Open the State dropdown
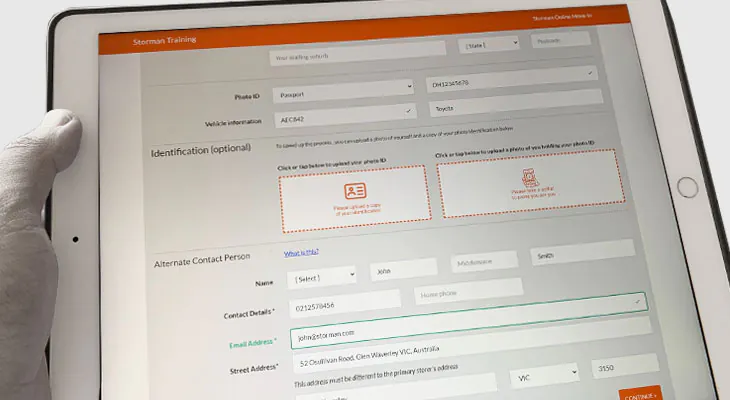This screenshot has height=400, width=730. 489,44
